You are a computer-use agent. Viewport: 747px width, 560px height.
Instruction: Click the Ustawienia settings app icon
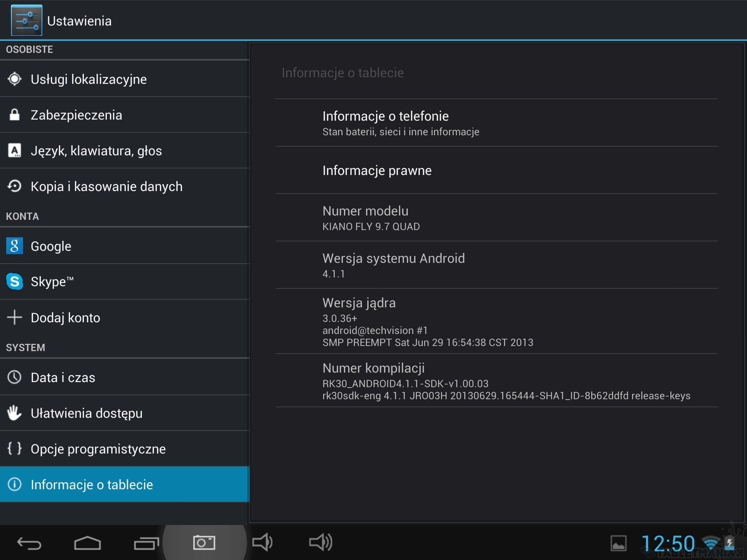pyautogui.click(x=27, y=20)
